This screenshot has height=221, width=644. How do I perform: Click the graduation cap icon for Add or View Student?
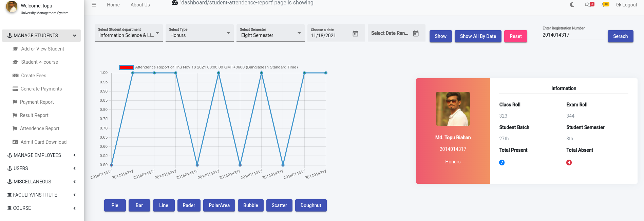pos(15,49)
